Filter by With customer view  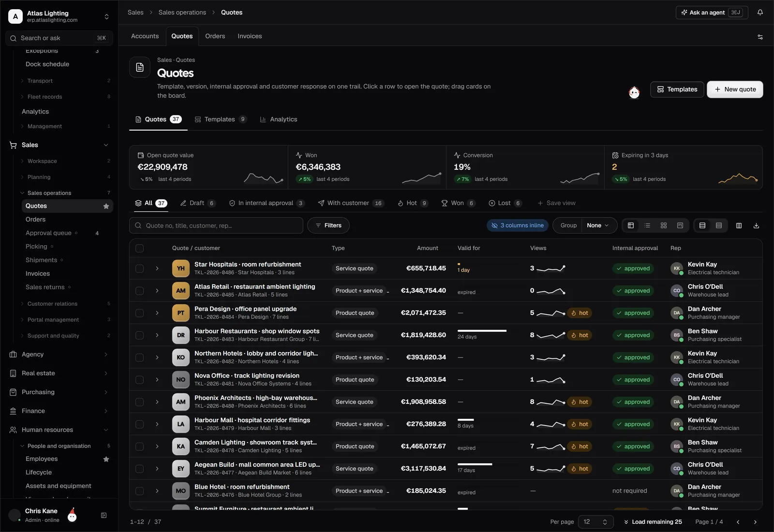(351, 203)
